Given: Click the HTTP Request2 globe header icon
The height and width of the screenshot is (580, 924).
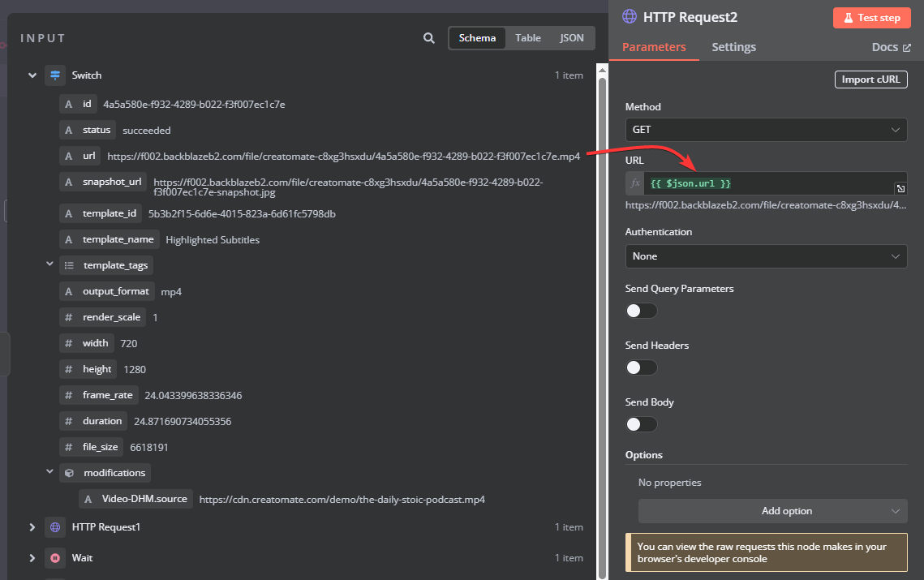Looking at the screenshot, I should coord(630,16).
